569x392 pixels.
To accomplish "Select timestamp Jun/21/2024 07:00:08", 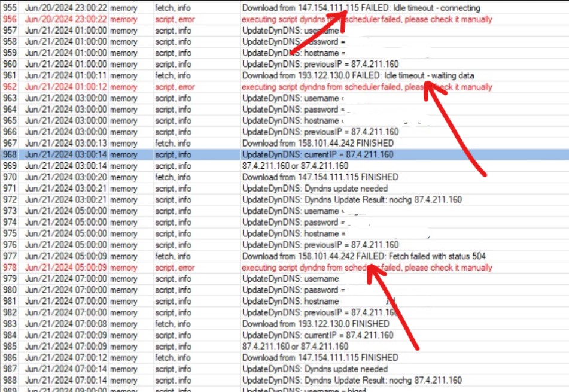I will click(66, 323).
